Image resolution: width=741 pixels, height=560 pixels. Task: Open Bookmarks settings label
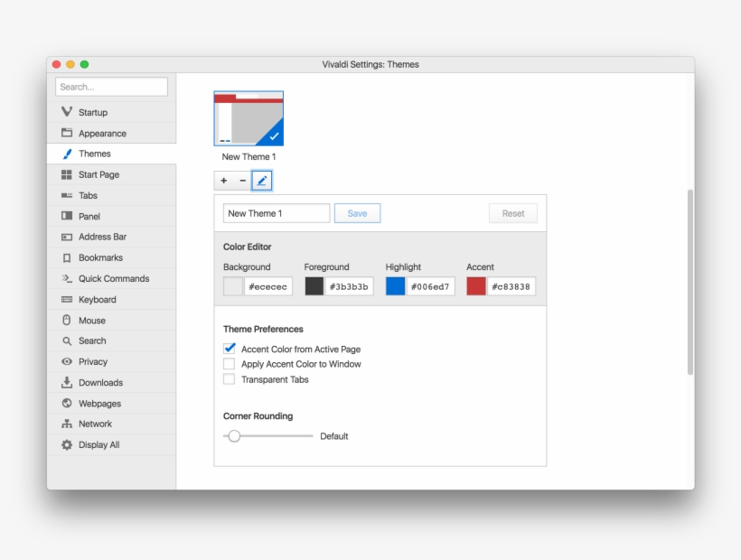point(100,257)
